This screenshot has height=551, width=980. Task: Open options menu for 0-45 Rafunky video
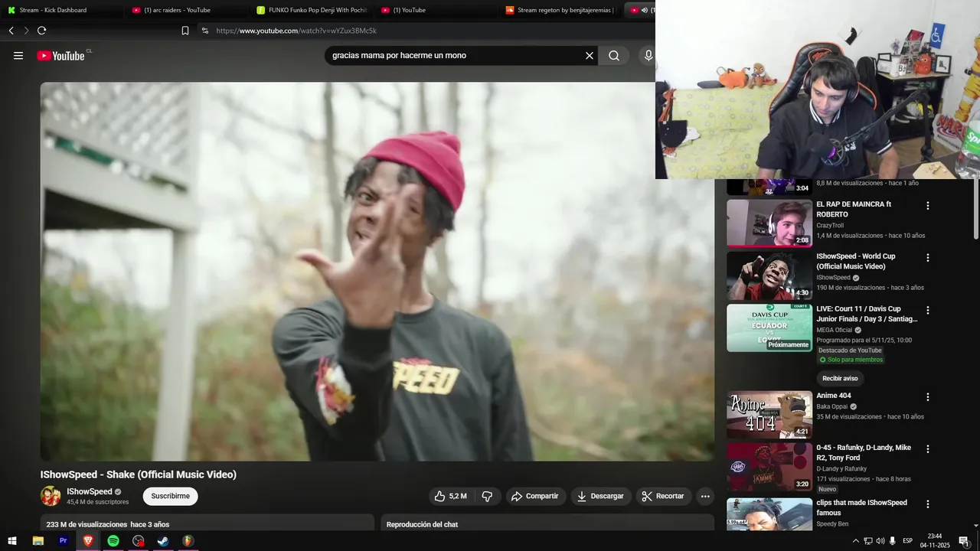pos(928,449)
